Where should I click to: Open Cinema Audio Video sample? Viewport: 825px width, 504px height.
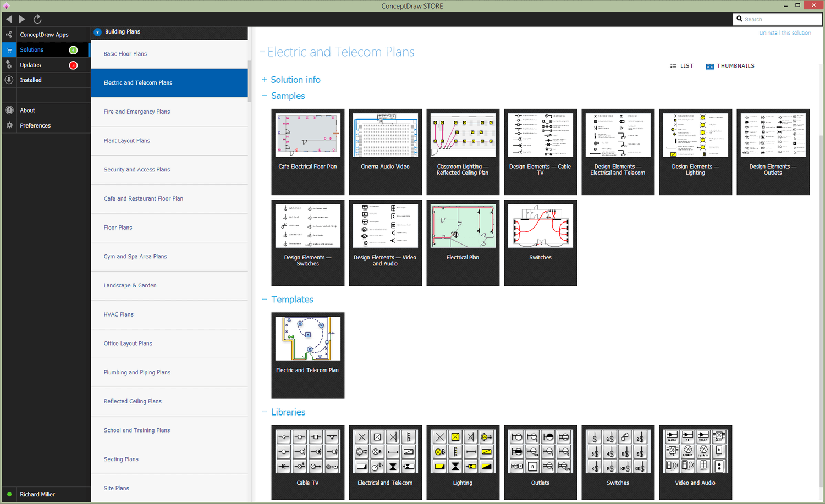pos(386,152)
